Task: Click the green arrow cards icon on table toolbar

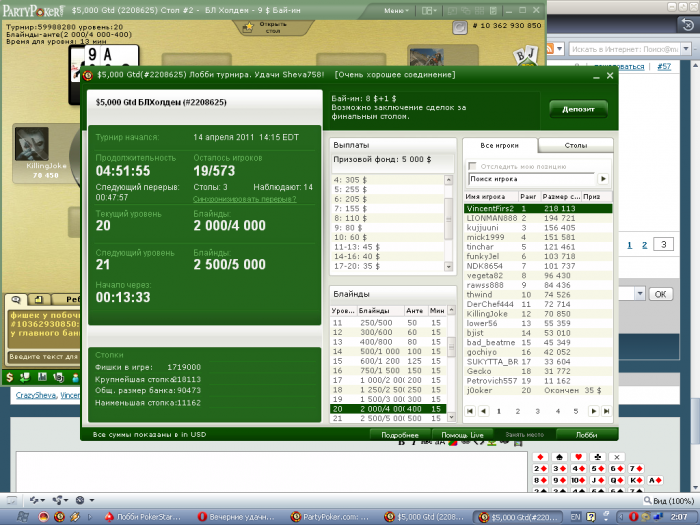Action: (x=25, y=377)
